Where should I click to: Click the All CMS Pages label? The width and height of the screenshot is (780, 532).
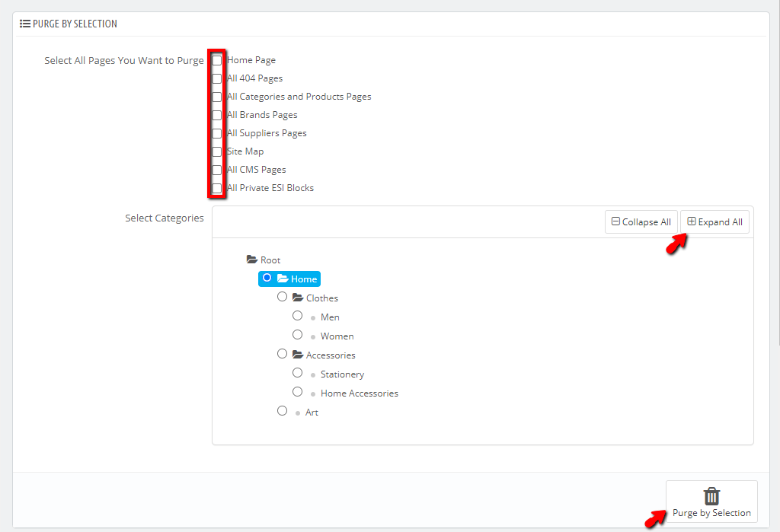pos(256,170)
